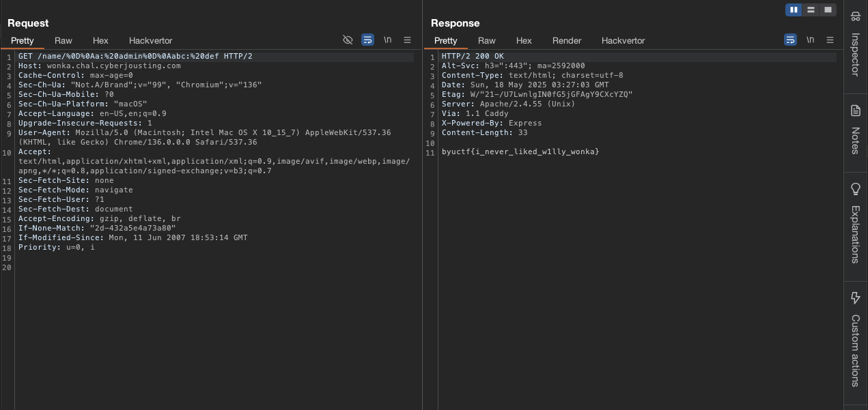The image size is (868, 410).
Task: Click the byuctf flag text in response body
Action: tap(520, 151)
